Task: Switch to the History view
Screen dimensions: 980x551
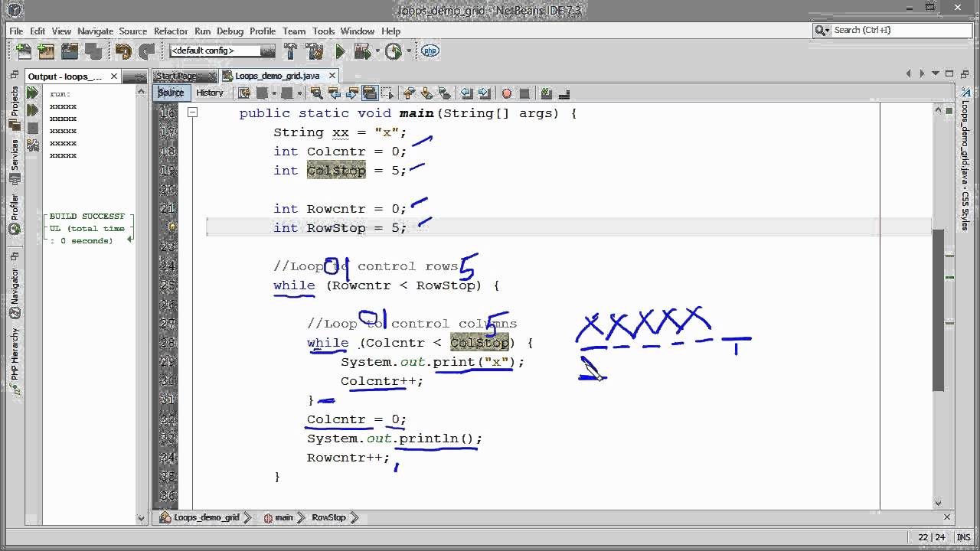Action: pos(209,93)
